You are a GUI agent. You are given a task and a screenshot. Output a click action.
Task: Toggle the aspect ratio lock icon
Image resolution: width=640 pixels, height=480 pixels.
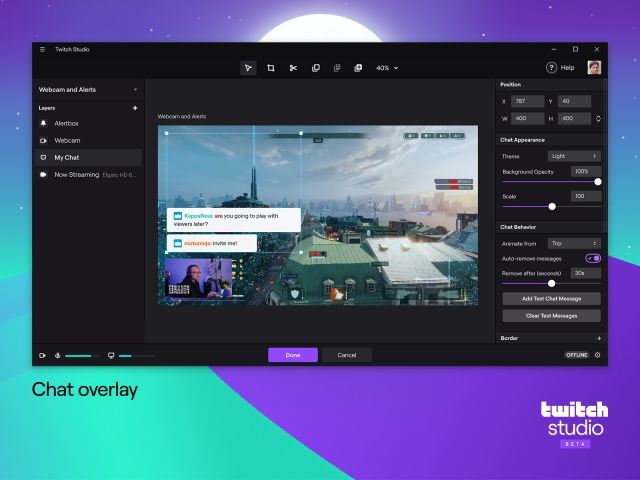point(598,110)
